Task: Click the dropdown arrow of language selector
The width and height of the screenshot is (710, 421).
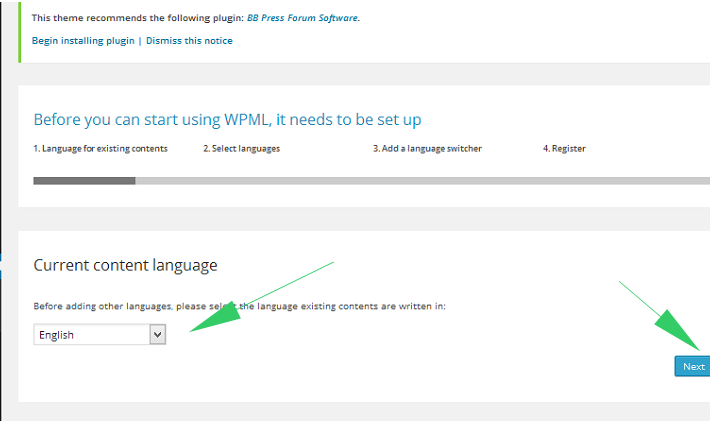Action: click(x=156, y=335)
